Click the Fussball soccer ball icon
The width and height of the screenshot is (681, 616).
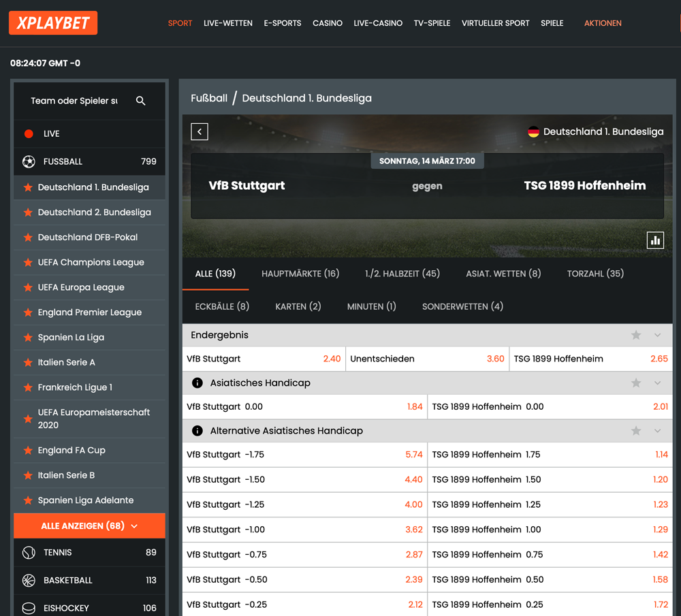pyautogui.click(x=29, y=161)
